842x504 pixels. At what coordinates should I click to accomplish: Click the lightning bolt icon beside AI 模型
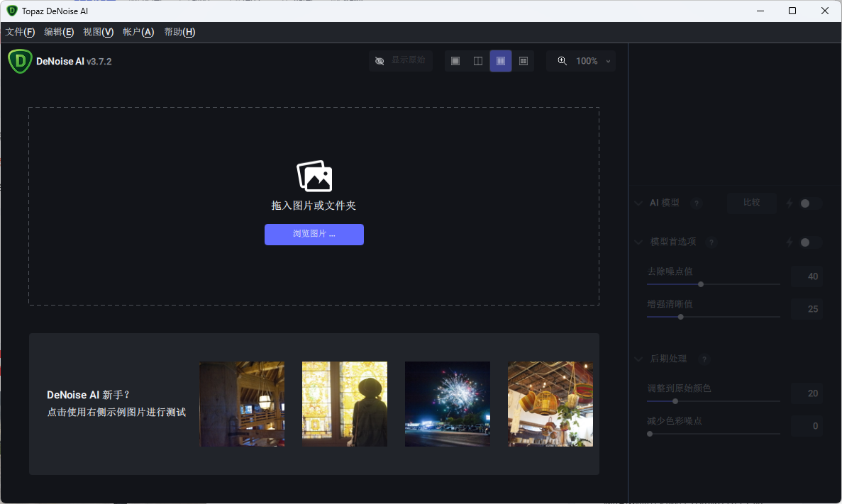790,203
